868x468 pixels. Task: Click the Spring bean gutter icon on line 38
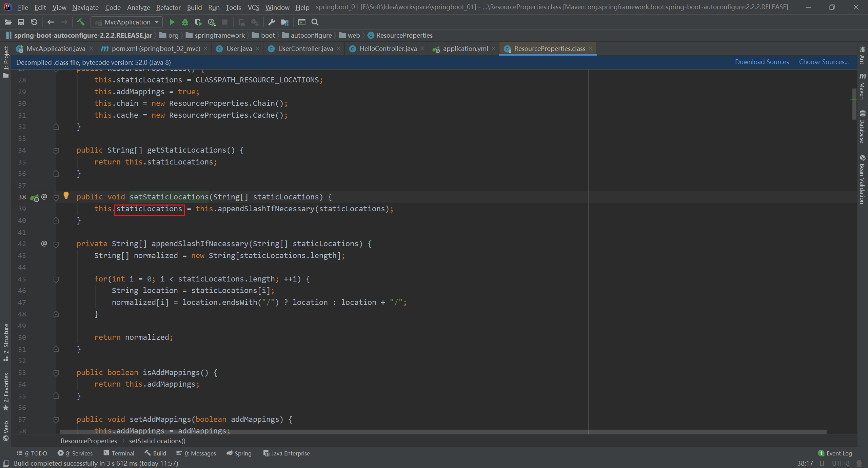[x=35, y=197]
